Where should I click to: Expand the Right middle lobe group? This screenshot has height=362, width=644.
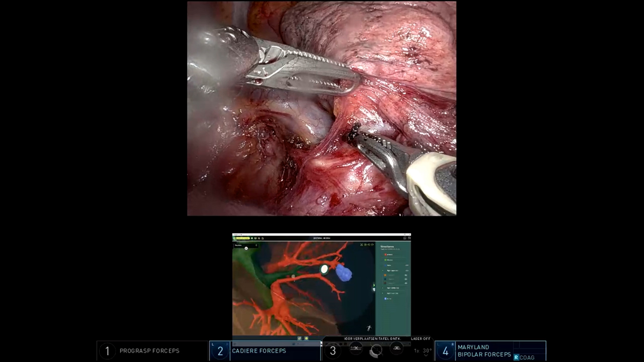[x=382, y=288]
